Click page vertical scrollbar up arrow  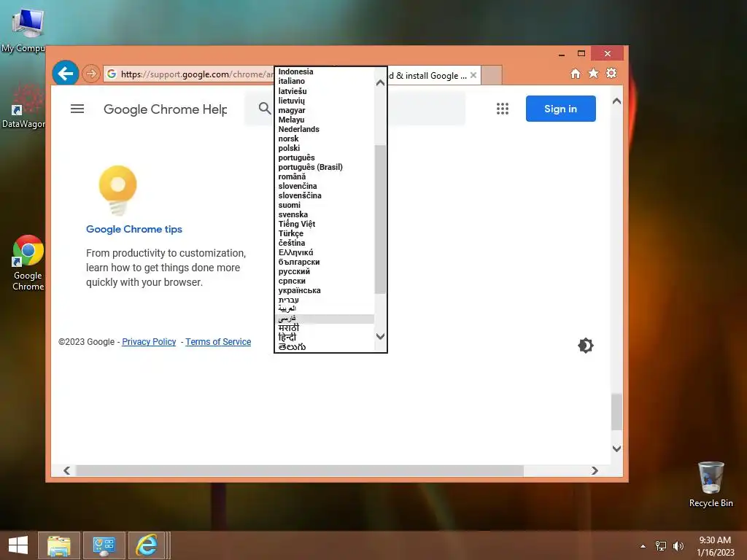pyautogui.click(x=616, y=101)
